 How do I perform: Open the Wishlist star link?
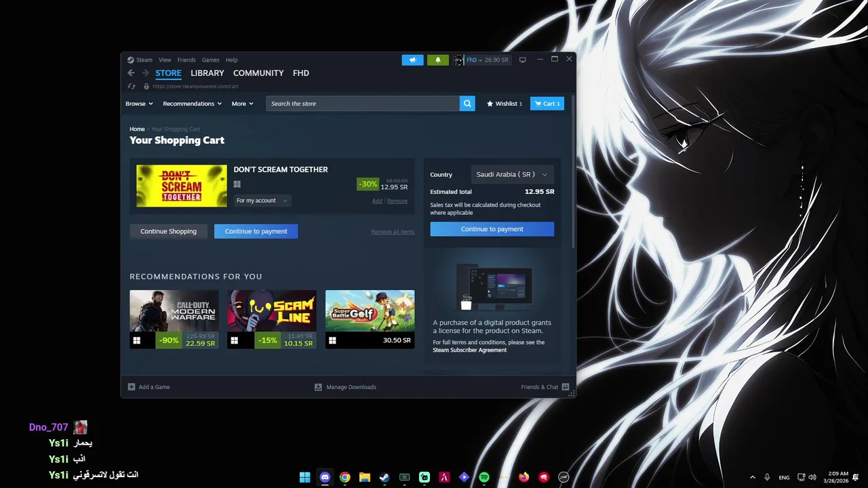coord(505,104)
